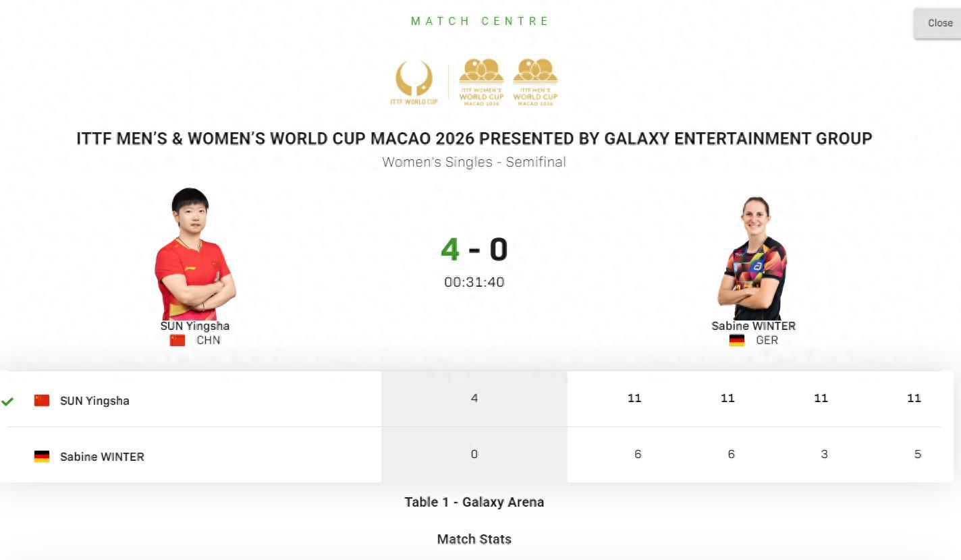
Task: Click the Match Centre title
Action: [480, 21]
